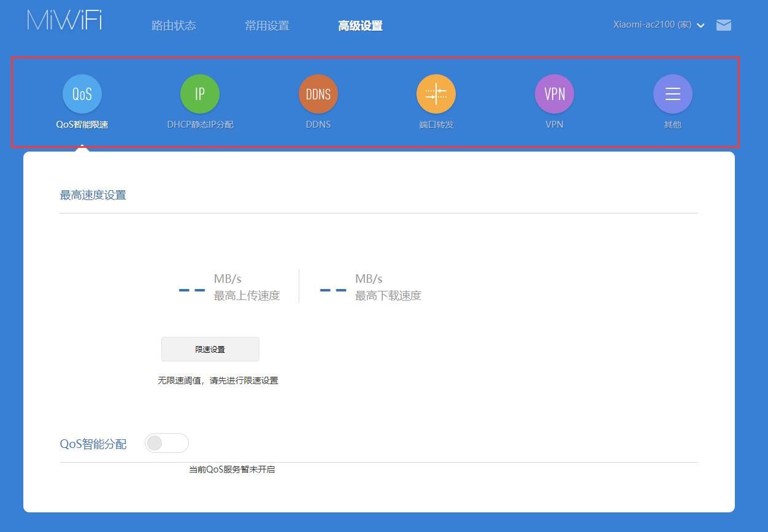This screenshot has height=532, width=768.
Task: Open the Xiaomi-ac2100 (家) router name menu
Action: (652, 25)
